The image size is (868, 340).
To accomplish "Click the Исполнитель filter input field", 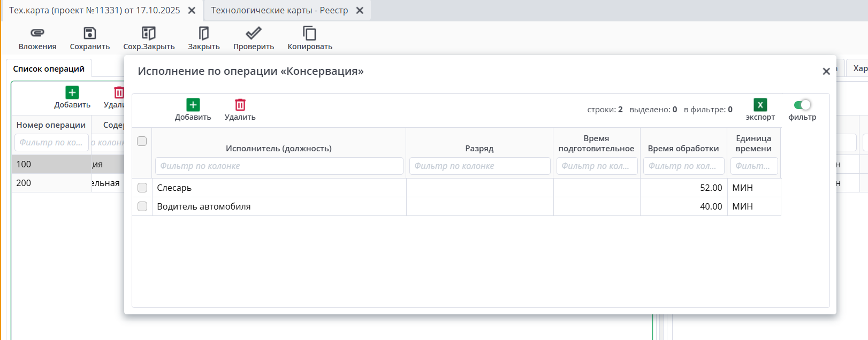I will coord(279,166).
